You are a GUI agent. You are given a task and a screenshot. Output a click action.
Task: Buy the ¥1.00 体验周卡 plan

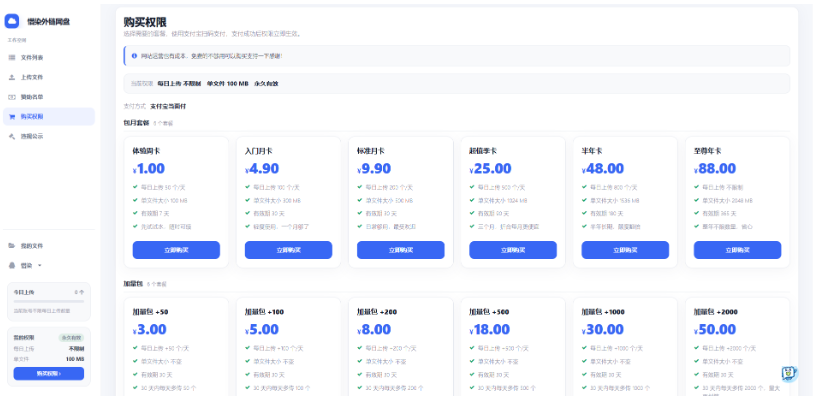click(176, 250)
